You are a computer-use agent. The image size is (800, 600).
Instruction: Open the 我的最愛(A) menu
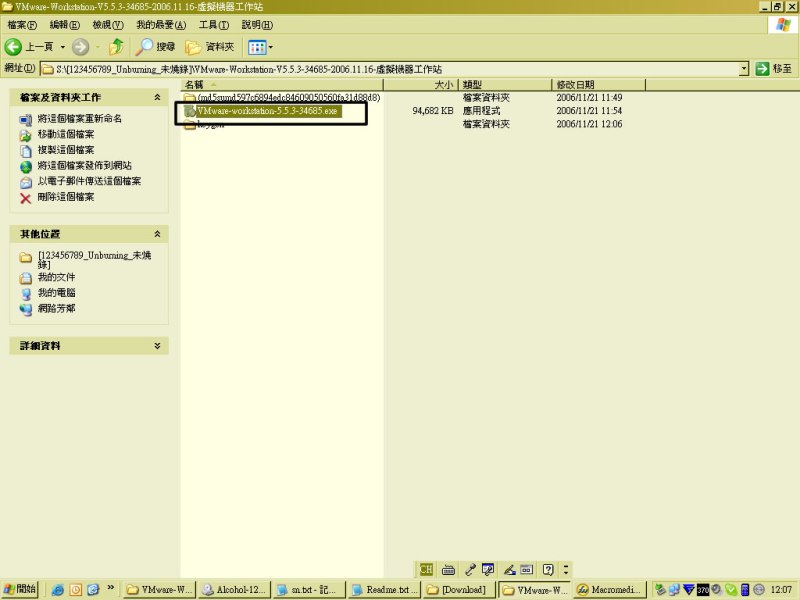pos(161,24)
